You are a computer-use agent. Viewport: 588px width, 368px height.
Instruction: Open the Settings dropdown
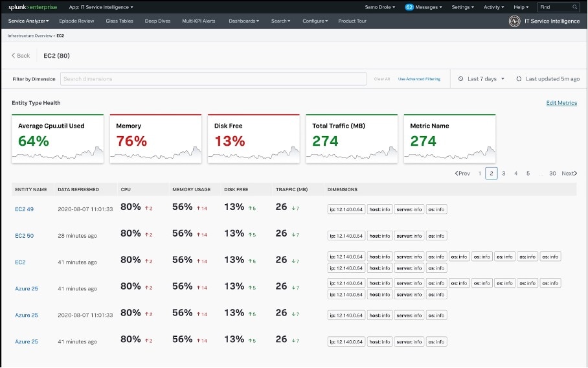coord(463,7)
